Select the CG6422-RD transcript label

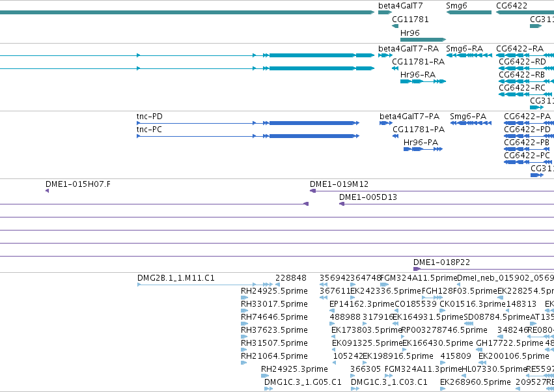click(x=523, y=62)
